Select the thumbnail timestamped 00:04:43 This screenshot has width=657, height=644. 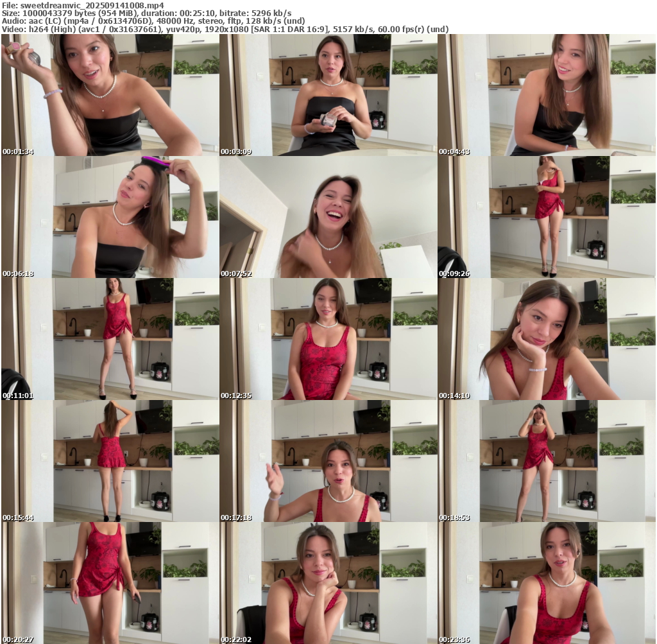547,95
